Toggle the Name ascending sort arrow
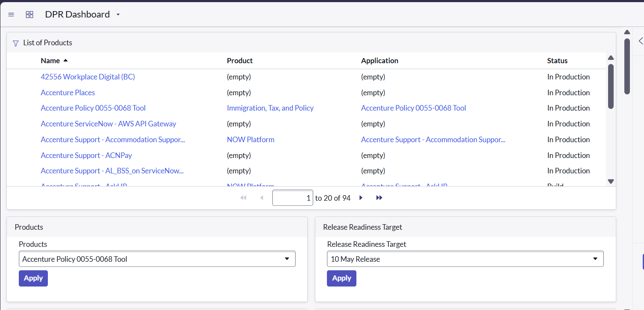The image size is (644, 310). point(65,60)
